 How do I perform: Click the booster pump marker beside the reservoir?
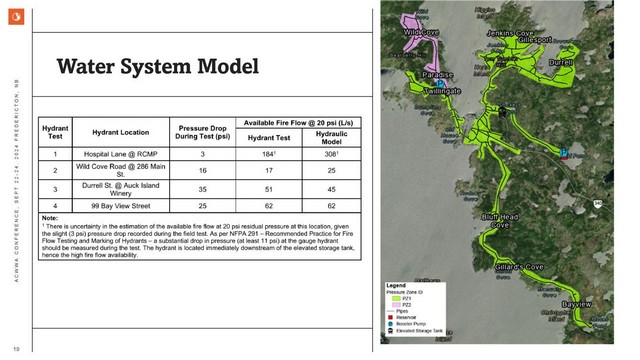pyautogui.click(x=564, y=152)
